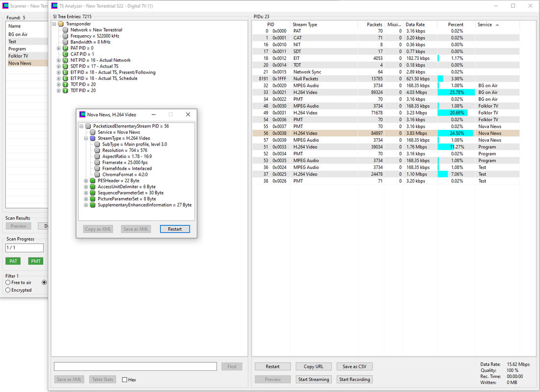Screen dimensions: 540x392
Task: Expand the NIT PID = 16 node
Action: [58, 60]
